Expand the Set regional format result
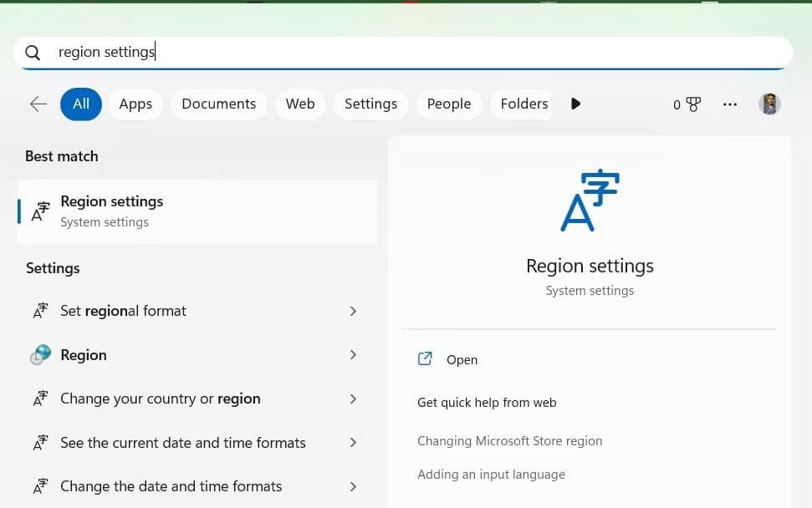The width and height of the screenshot is (812, 508). click(x=353, y=310)
